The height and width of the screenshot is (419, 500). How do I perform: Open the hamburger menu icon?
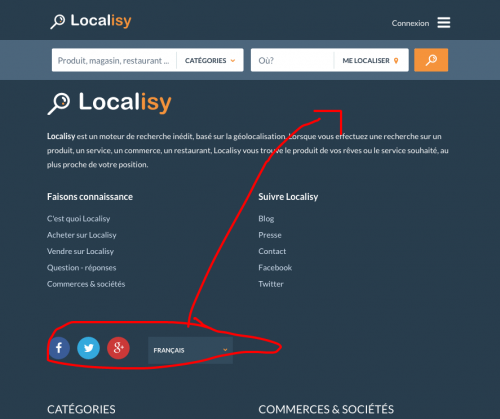[444, 23]
